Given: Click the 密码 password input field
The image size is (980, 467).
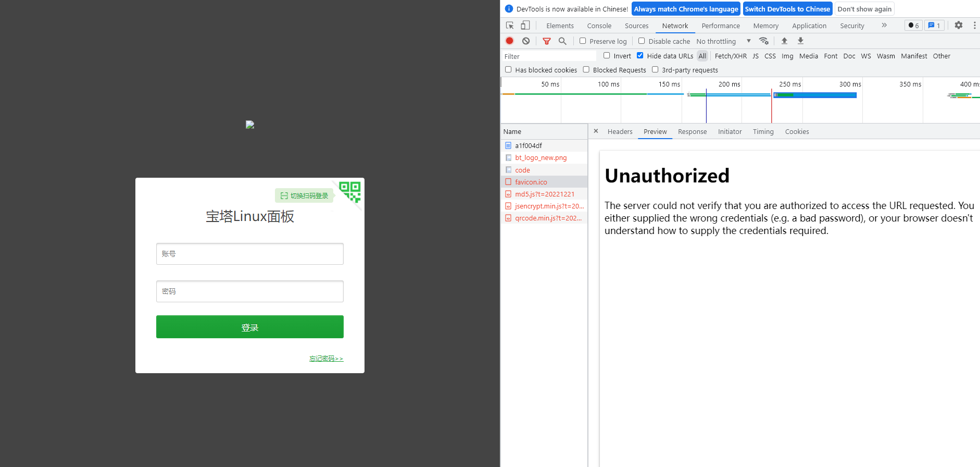Looking at the screenshot, I should pyautogui.click(x=250, y=291).
